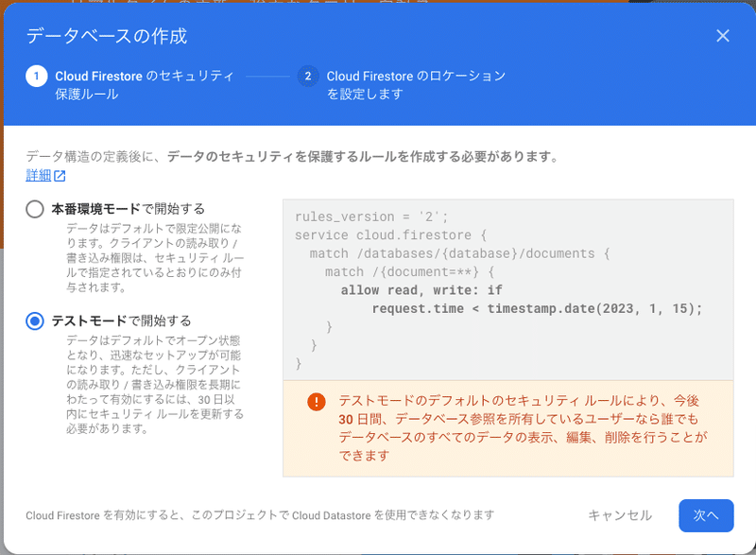Image resolution: width=756 pixels, height=555 pixels.
Task: Click the external link icon beside 詳細
Action: [60, 176]
